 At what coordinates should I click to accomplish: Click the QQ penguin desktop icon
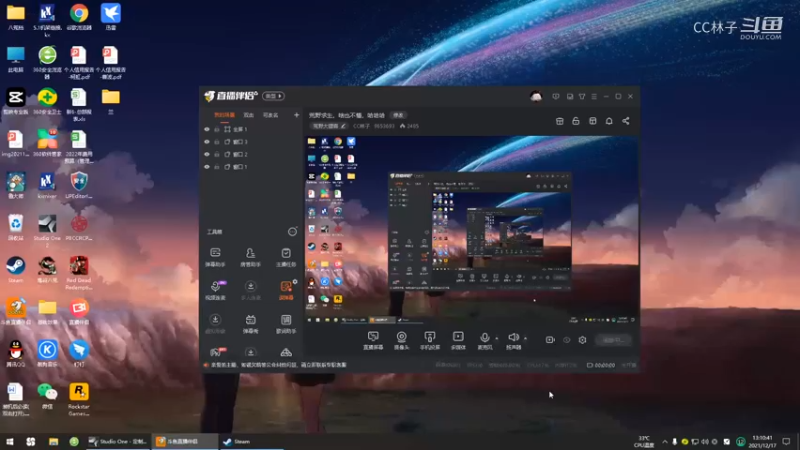click(x=15, y=354)
